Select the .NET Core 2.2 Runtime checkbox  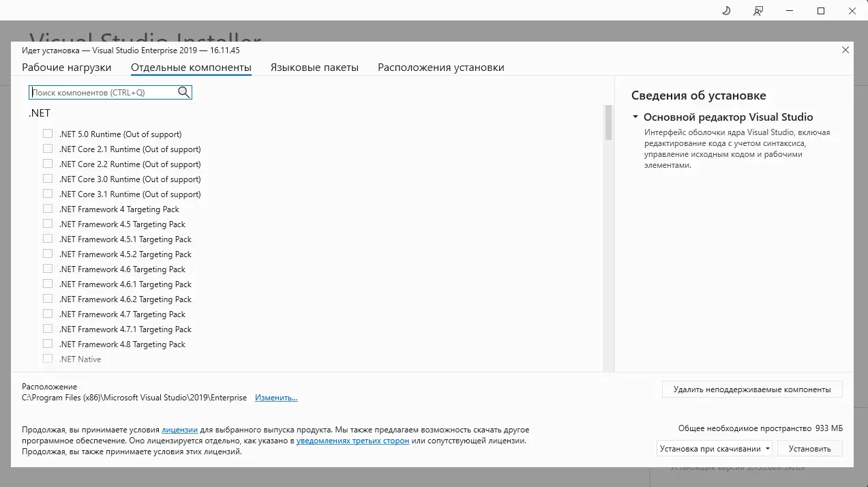click(48, 164)
